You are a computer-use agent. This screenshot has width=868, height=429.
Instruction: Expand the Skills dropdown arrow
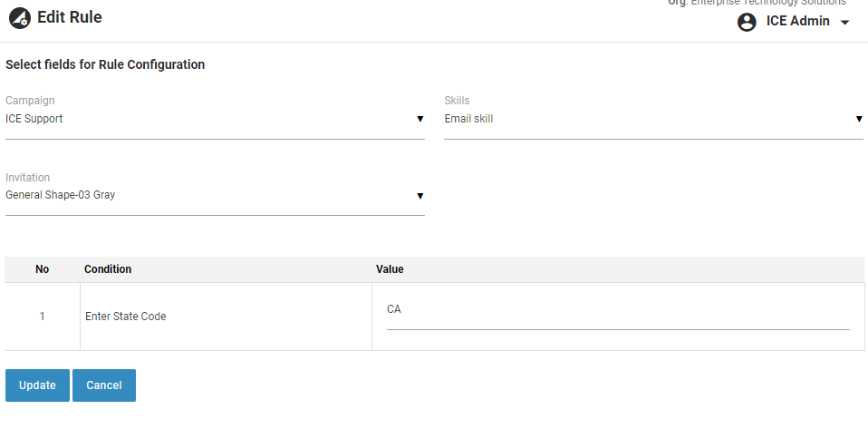tap(858, 119)
